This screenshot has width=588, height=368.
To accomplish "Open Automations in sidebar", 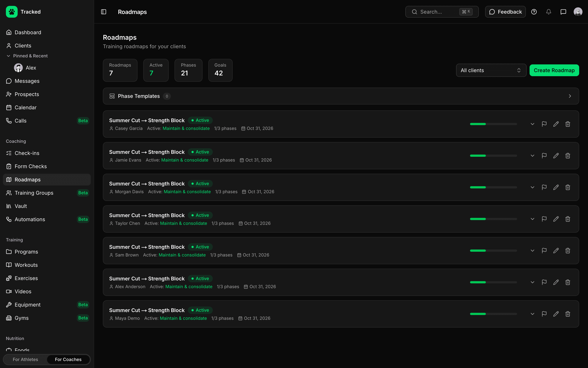I will click(47, 219).
